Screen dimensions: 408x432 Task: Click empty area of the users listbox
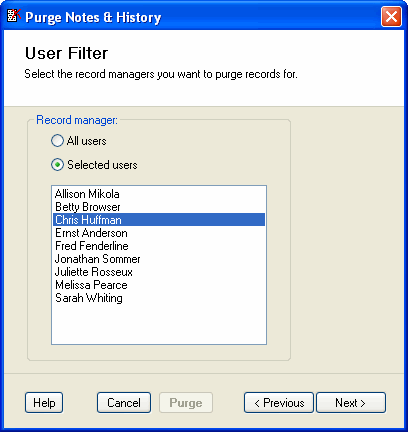(x=159, y=323)
